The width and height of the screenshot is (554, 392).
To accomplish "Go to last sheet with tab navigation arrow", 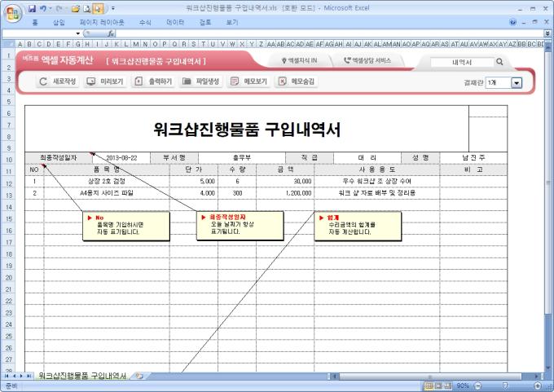I will click(29, 376).
